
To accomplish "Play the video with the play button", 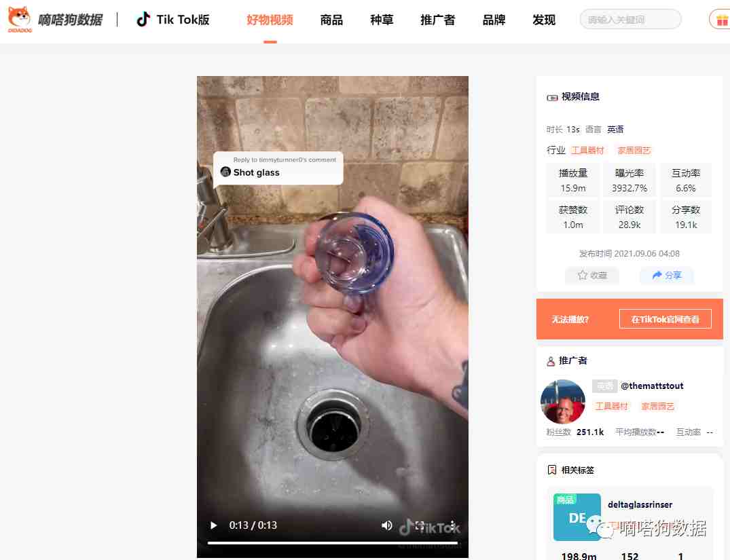I will coord(213,525).
